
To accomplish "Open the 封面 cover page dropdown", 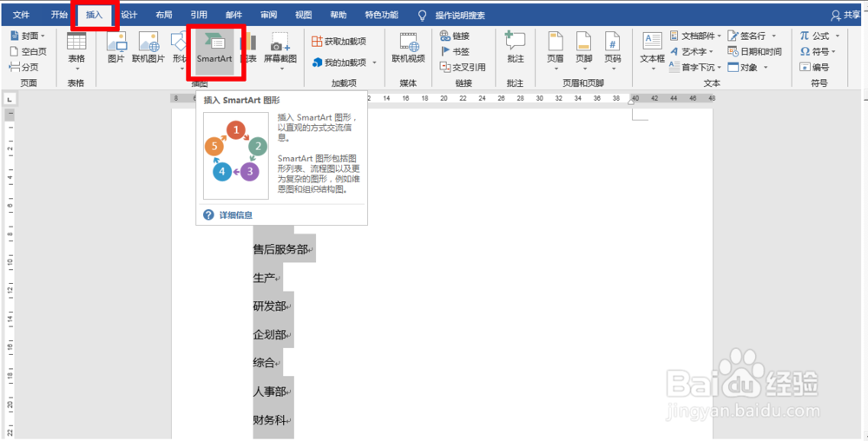I will pos(28,36).
